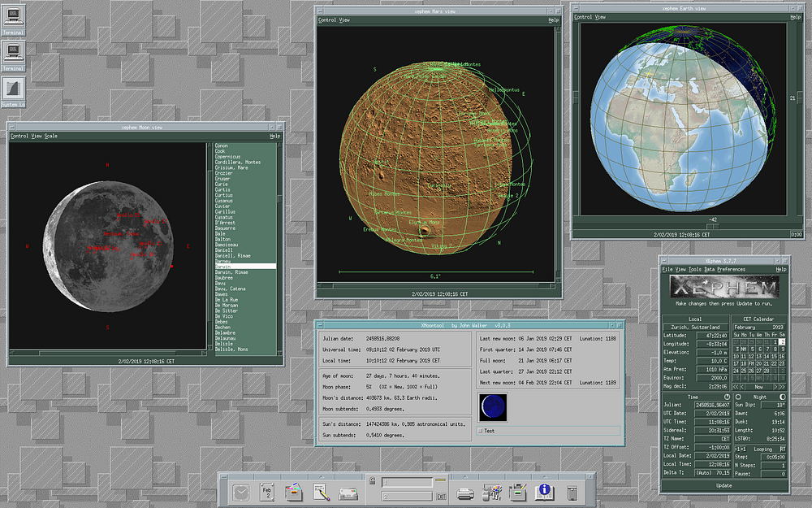Open the Help Viewer book icon on the front panel
Screen dimensions: 812x508
coord(544,491)
